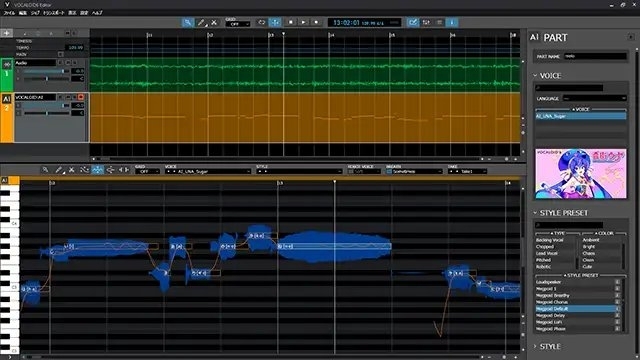Adjust the VOCALOID AI track volume slider
The width and height of the screenshot is (640, 360).
pyautogui.click(x=46, y=105)
